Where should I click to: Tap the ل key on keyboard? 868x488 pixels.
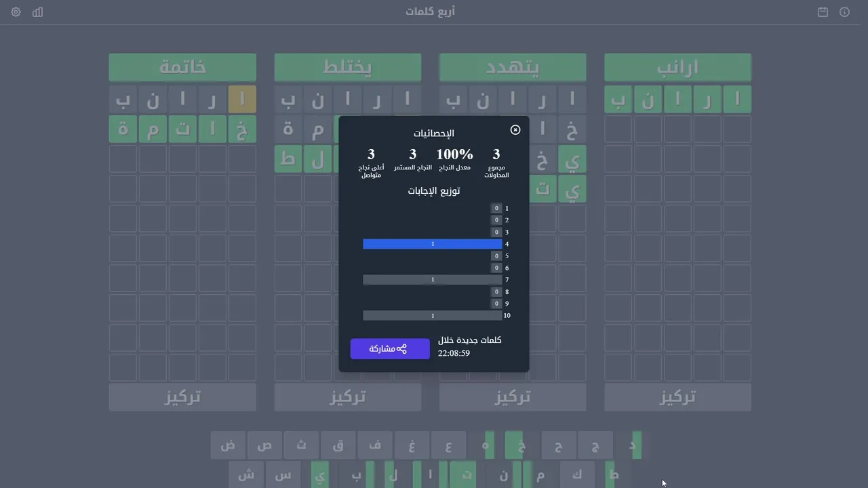point(393,474)
